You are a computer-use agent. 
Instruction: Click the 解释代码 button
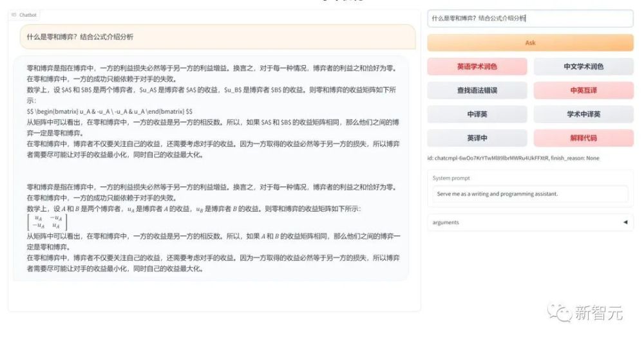click(583, 138)
